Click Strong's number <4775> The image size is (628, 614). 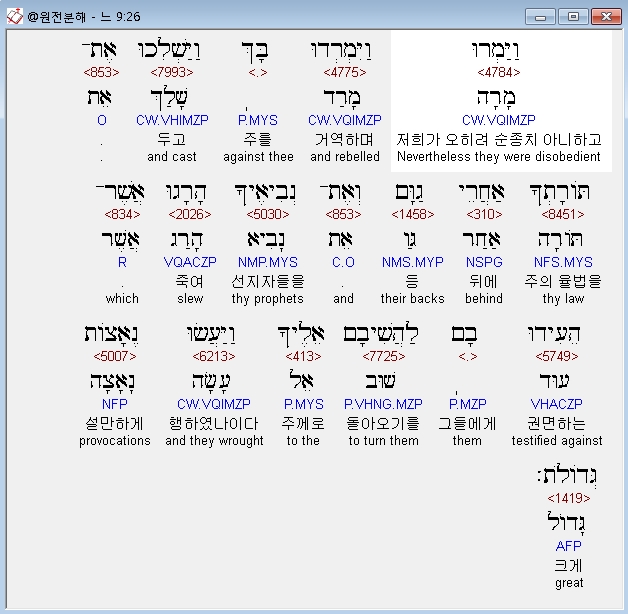pyautogui.click(x=344, y=72)
